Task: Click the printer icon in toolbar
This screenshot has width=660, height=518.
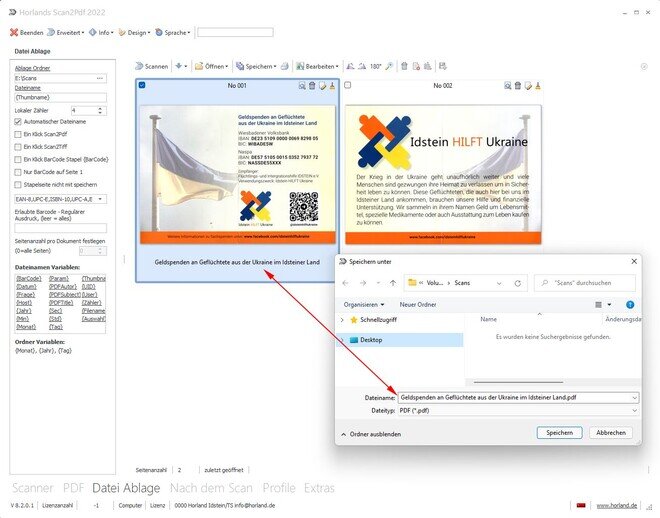Action: [x=285, y=66]
